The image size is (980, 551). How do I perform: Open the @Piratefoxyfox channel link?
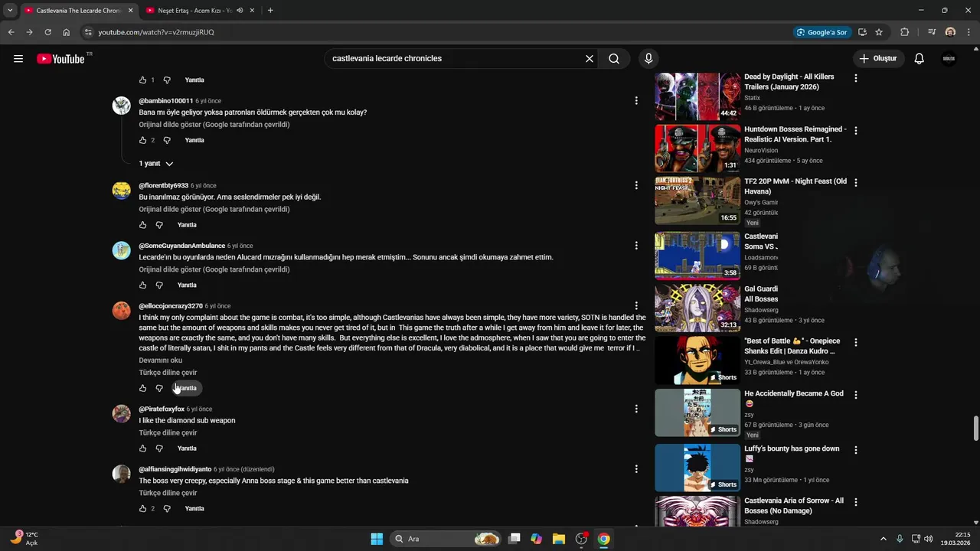162,409
